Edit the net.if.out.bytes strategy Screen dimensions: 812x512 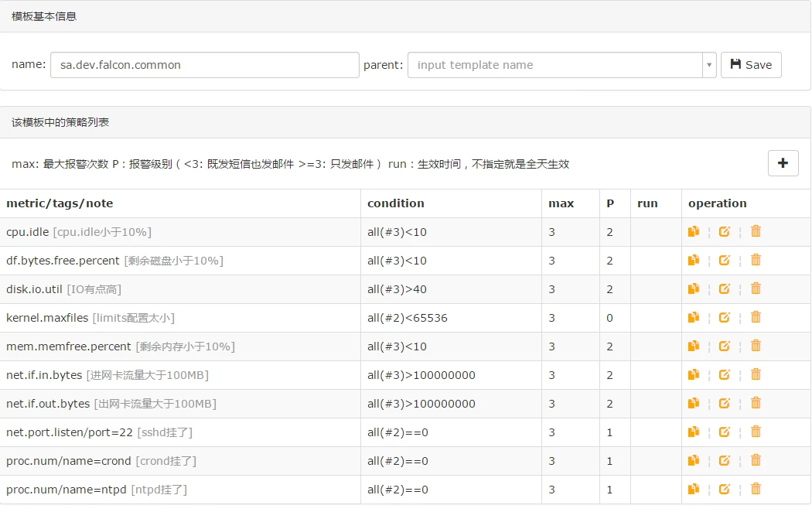(x=725, y=403)
